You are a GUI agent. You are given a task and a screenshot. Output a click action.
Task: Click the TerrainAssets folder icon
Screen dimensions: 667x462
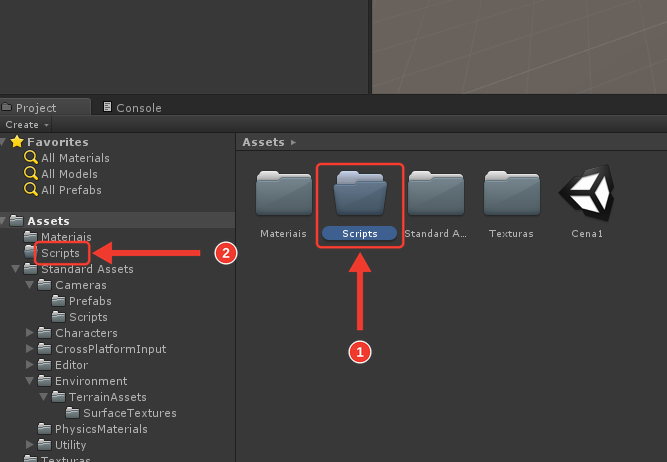coord(58,396)
